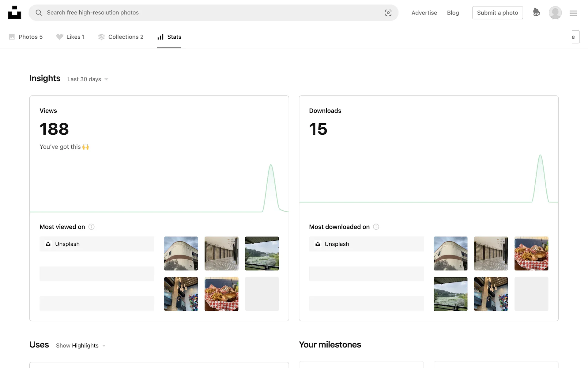Image resolution: width=588 pixels, height=368 pixels.
Task: Click the Collections stack icon
Action: tap(101, 37)
